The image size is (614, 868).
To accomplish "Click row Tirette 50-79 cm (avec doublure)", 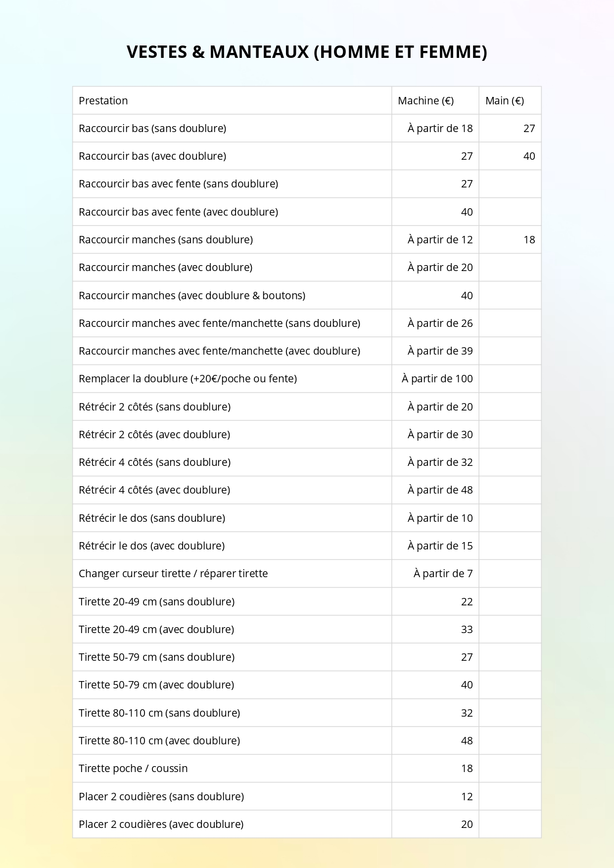I will (307, 685).
